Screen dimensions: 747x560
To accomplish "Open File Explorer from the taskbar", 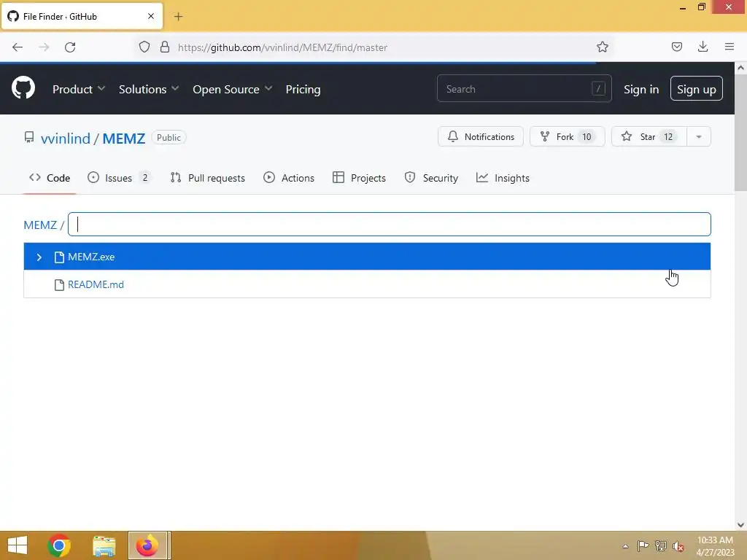I will point(104,545).
